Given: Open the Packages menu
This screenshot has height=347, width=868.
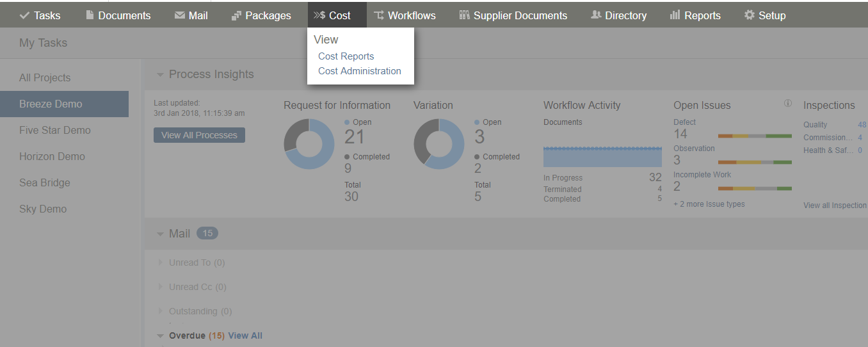Looking at the screenshot, I should (x=261, y=15).
